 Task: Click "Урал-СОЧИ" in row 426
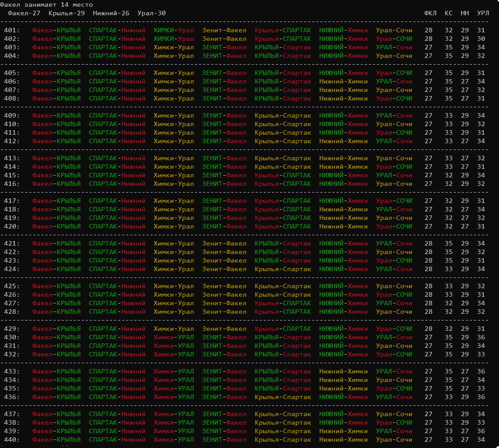point(394,295)
